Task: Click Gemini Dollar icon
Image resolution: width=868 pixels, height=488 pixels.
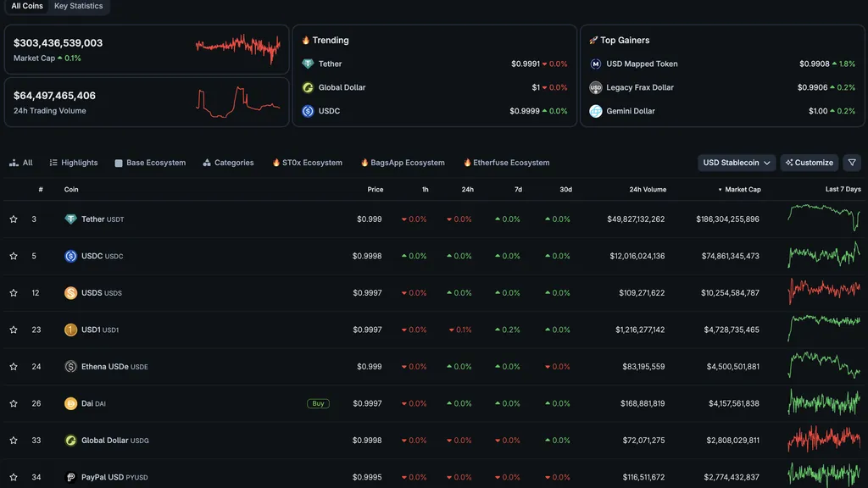Action: pyautogui.click(x=596, y=111)
